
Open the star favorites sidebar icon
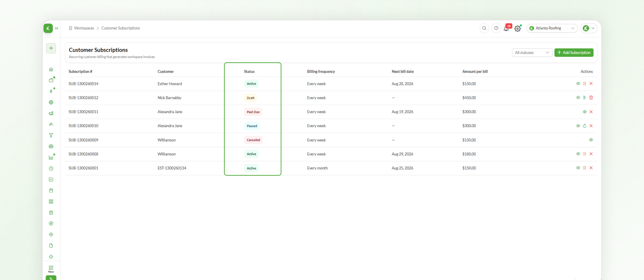[x=51, y=257]
